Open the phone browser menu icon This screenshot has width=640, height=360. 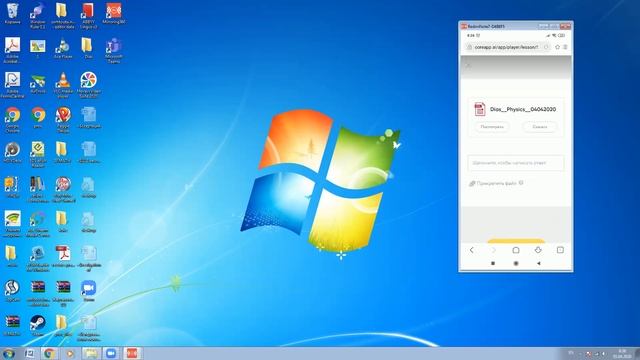click(x=565, y=47)
